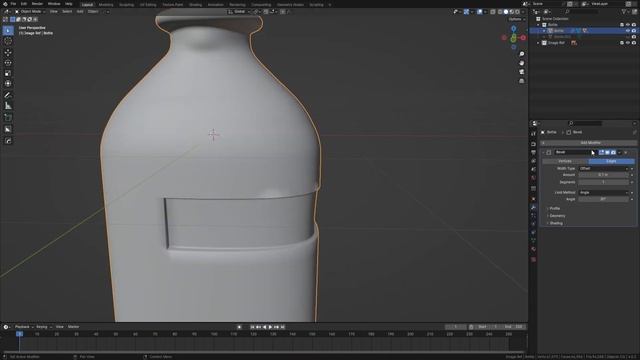Toggle X-ray mode in header

point(493,12)
